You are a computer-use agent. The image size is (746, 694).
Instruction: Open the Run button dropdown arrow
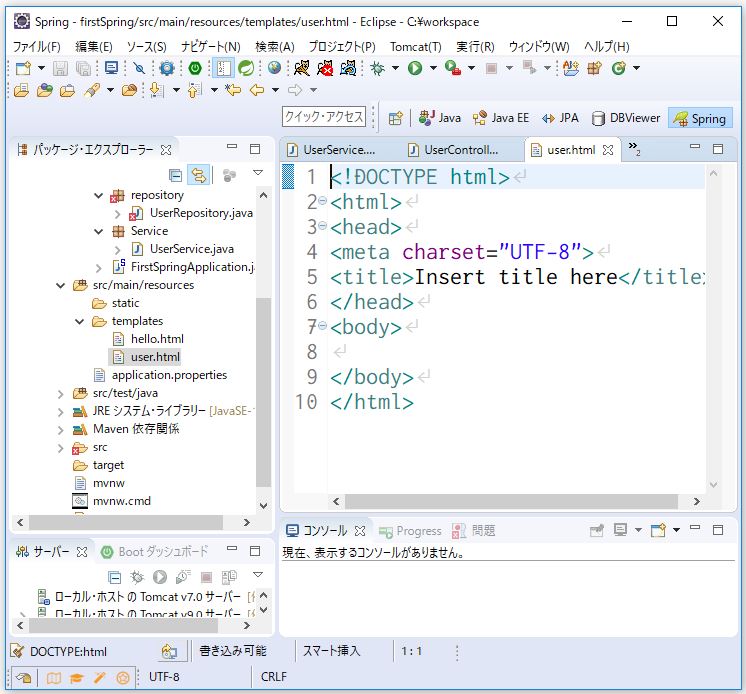(x=433, y=68)
